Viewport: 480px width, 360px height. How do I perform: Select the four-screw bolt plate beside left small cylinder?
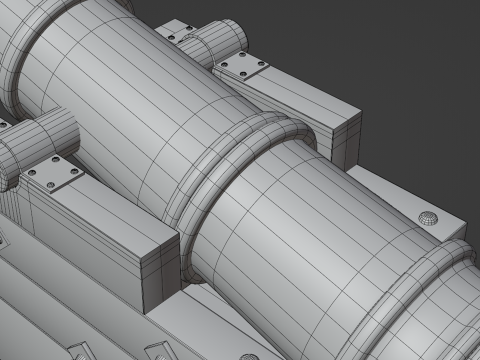[x=52, y=174]
